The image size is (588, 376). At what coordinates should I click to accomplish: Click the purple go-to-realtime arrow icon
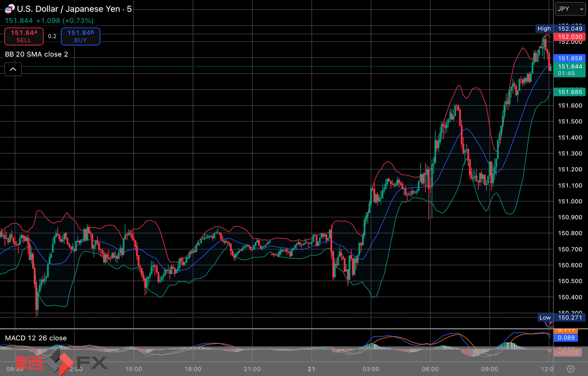pyautogui.click(x=549, y=323)
